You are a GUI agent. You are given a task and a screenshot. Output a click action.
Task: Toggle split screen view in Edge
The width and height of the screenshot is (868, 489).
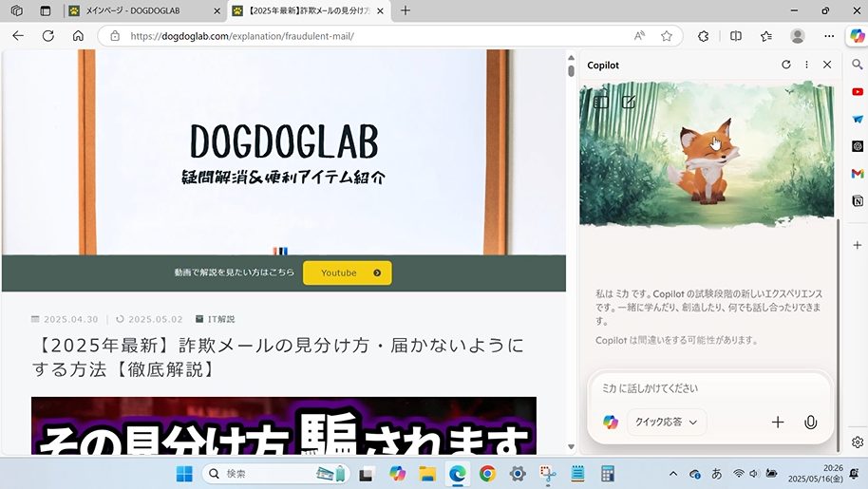[735, 36]
